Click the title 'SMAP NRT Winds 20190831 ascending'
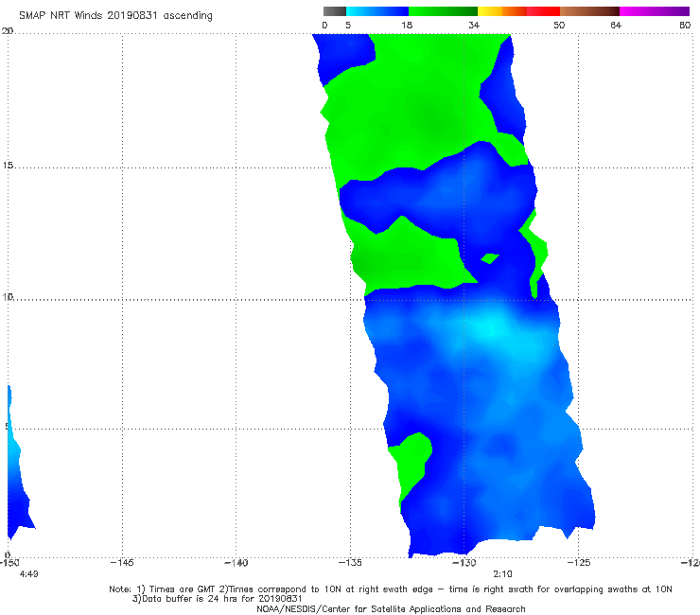 tap(115, 16)
